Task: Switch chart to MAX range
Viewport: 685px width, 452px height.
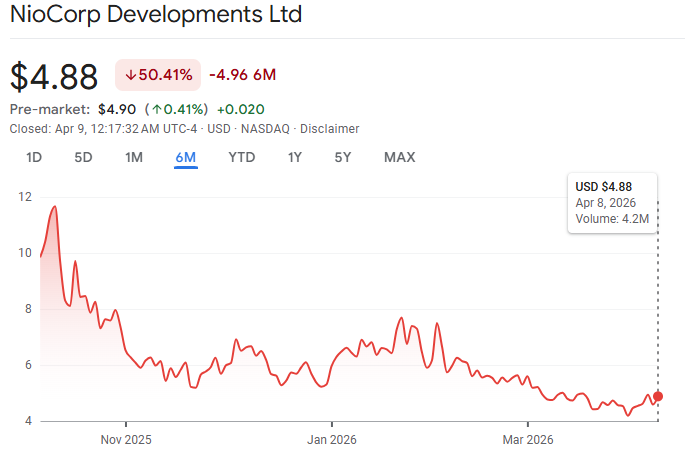Action: point(399,157)
